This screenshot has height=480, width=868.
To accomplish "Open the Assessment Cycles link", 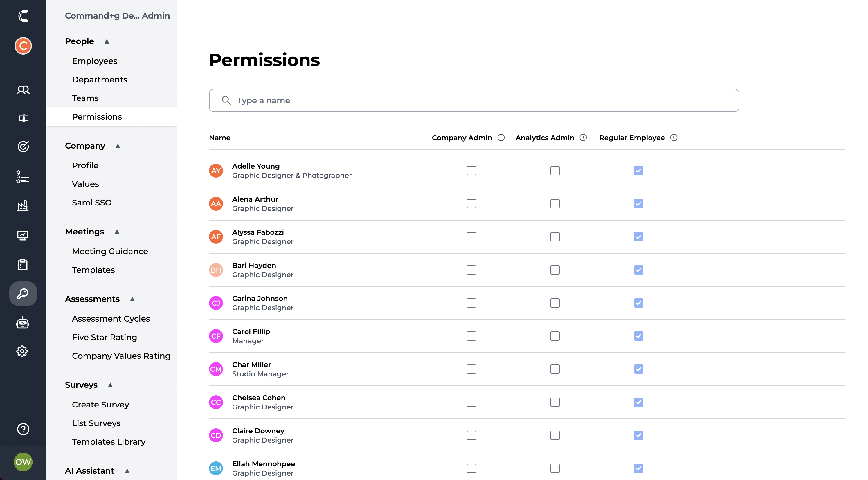I will (111, 319).
